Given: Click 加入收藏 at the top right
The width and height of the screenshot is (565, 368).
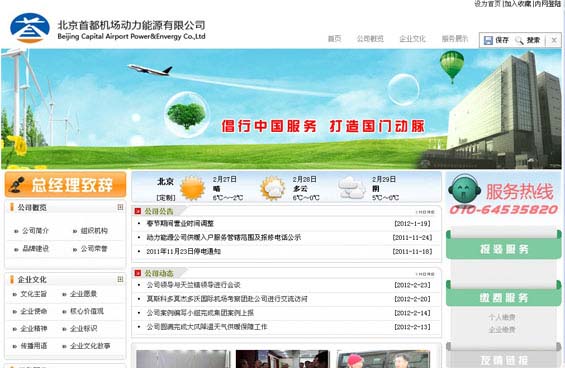Looking at the screenshot, I should coord(518,4).
